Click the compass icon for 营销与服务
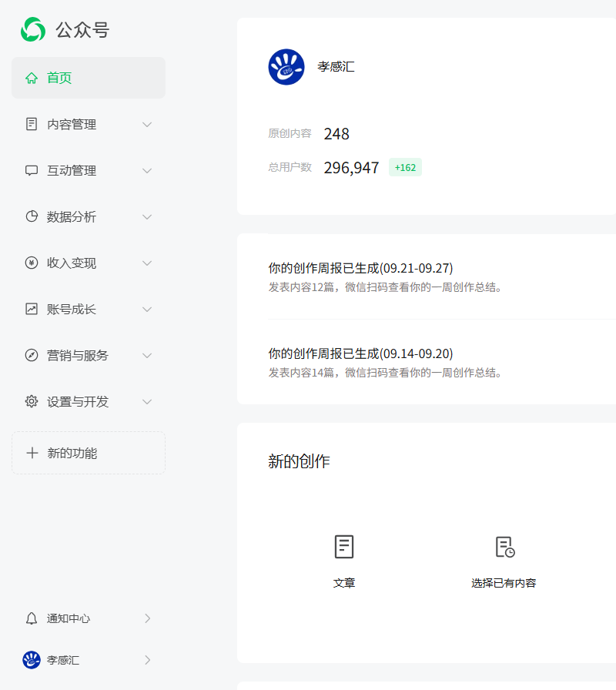616x690 pixels. pos(32,355)
